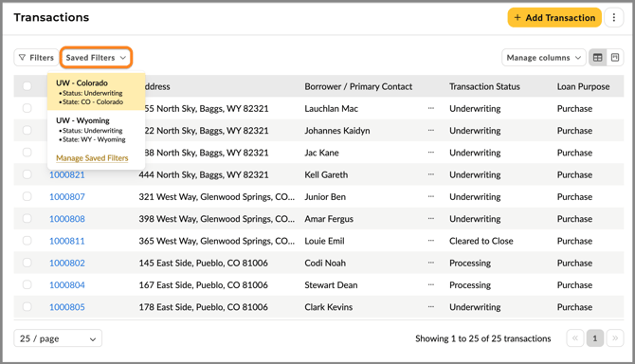Click address 145 East Side, Pueblo
635x364 pixels.
pos(204,264)
